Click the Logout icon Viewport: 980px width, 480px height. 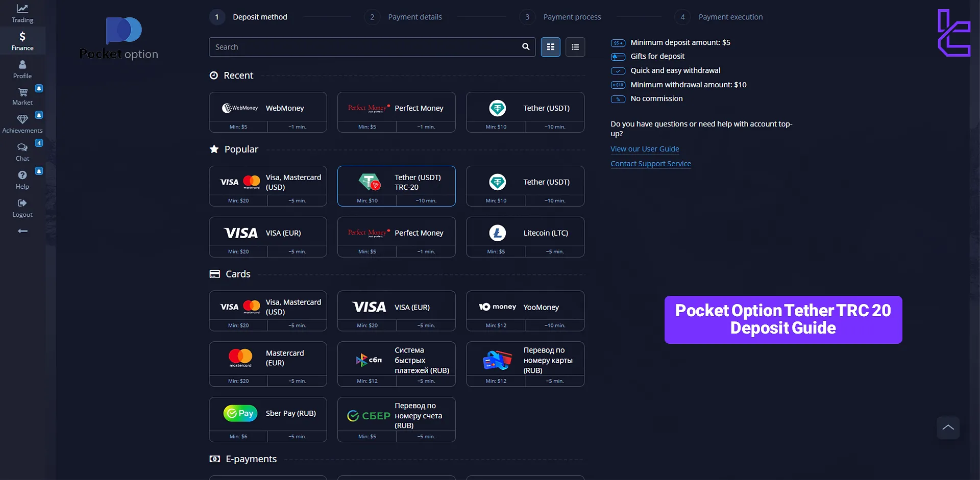tap(22, 203)
